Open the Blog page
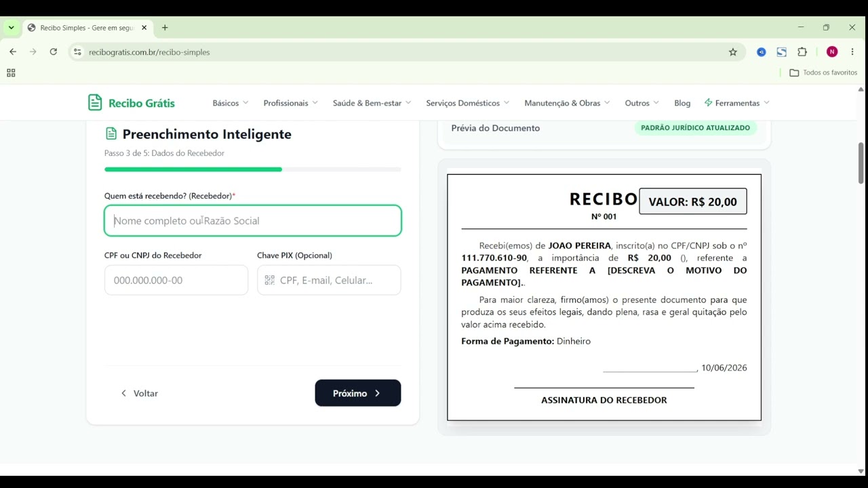 [682, 103]
